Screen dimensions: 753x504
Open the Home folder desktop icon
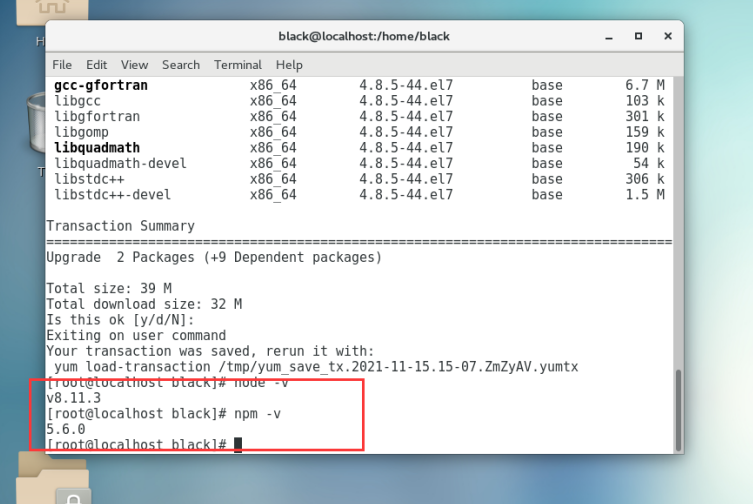pos(52,12)
